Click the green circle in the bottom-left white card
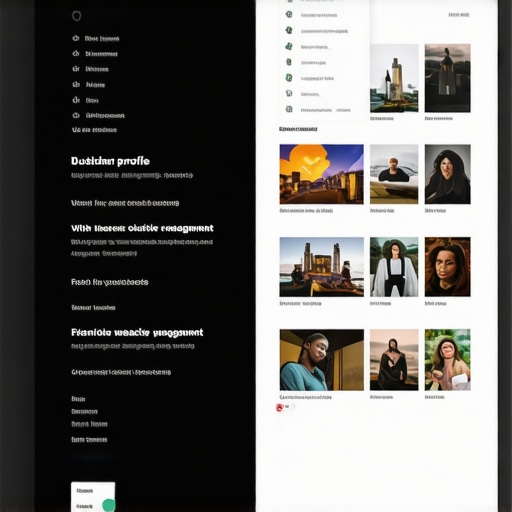This screenshot has height=512, width=512. [x=109, y=505]
